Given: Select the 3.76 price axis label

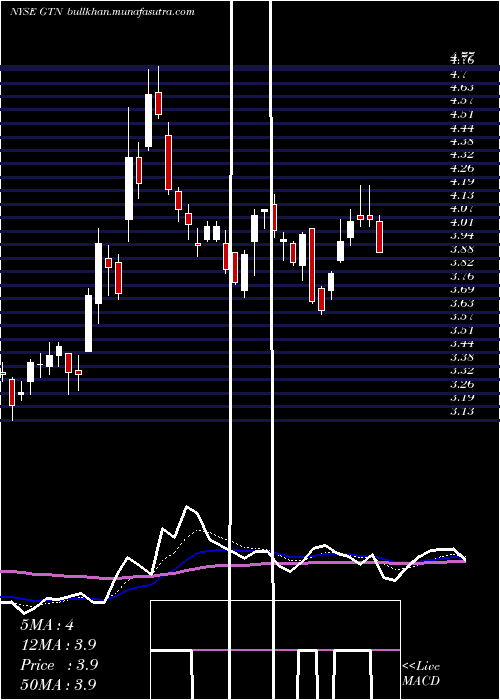Looking at the screenshot, I should point(462,276).
